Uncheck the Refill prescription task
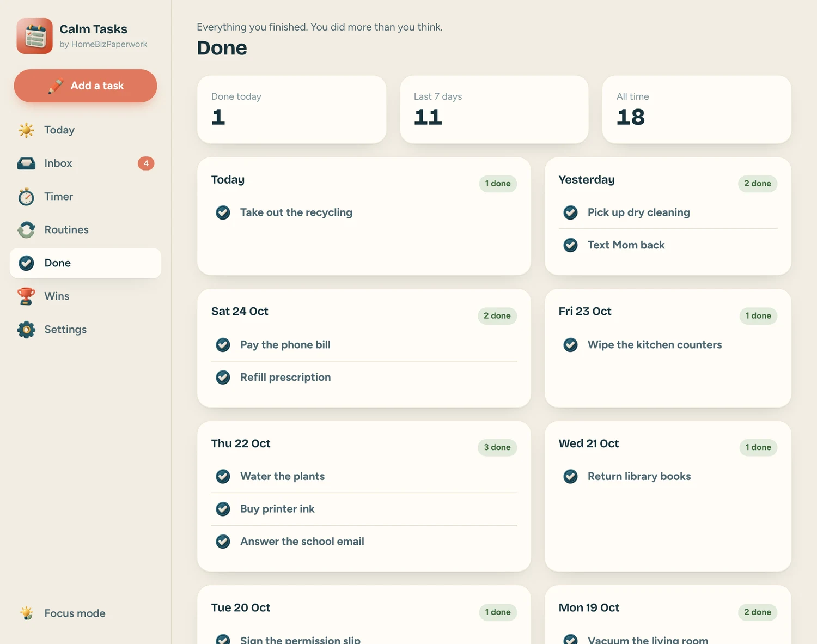 223,378
